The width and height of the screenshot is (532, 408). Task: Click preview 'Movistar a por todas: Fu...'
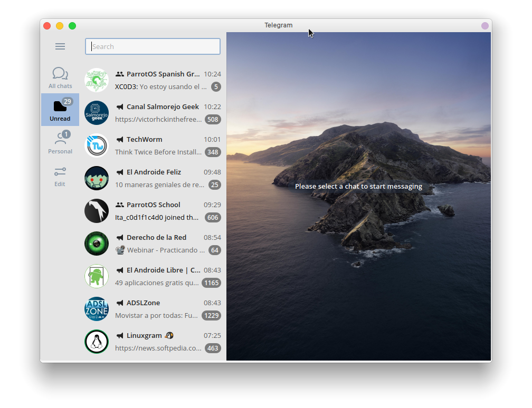pyautogui.click(x=156, y=315)
